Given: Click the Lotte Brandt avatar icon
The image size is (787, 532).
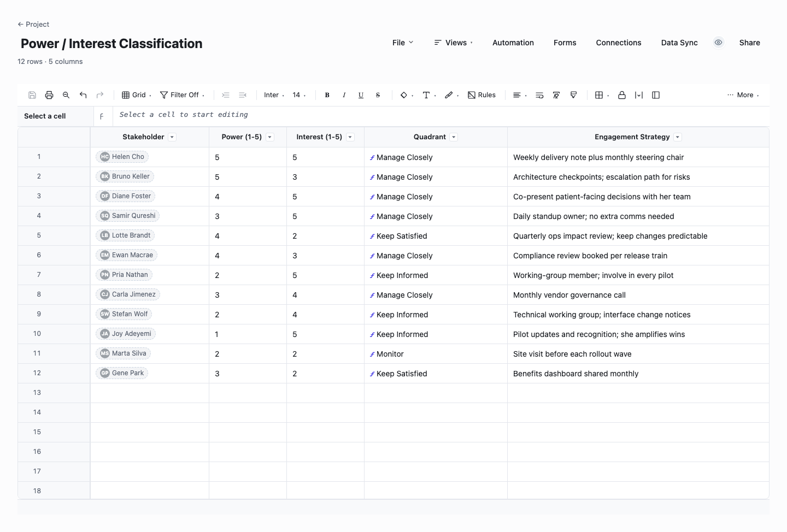Looking at the screenshot, I should pyautogui.click(x=105, y=235).
